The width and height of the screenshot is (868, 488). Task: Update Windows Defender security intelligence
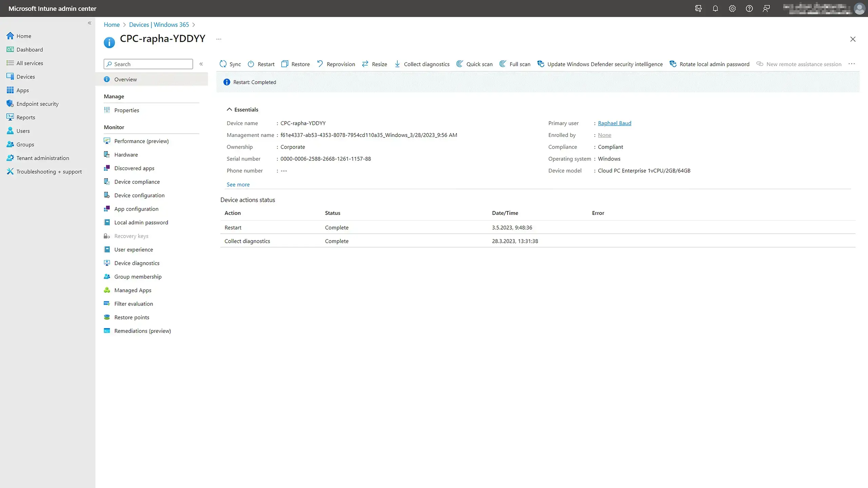(600, 64)
